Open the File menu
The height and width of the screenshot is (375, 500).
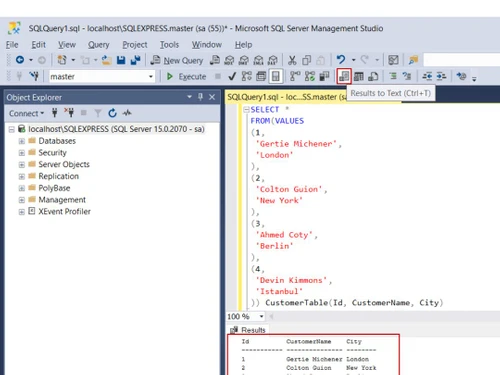point(12,45)
